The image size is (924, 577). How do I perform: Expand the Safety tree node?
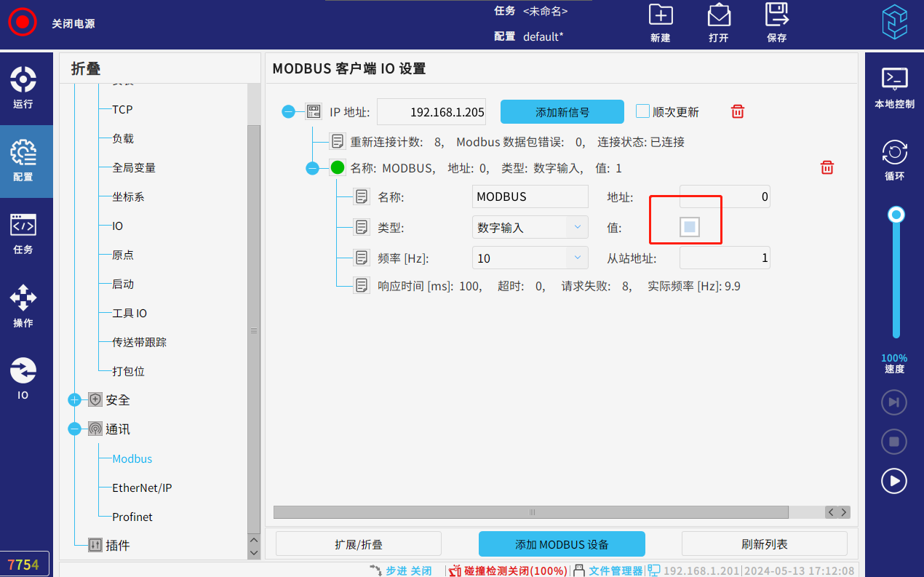74,400
